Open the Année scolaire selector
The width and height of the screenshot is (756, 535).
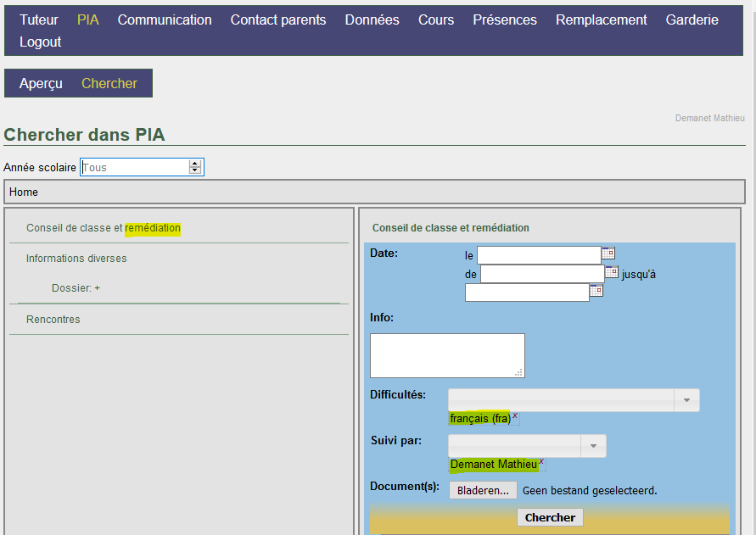click(x=194, y=167)
